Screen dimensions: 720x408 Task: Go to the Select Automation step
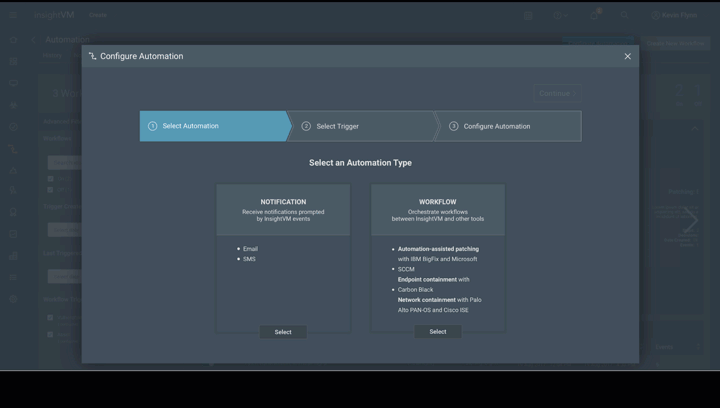coord(213,126)
